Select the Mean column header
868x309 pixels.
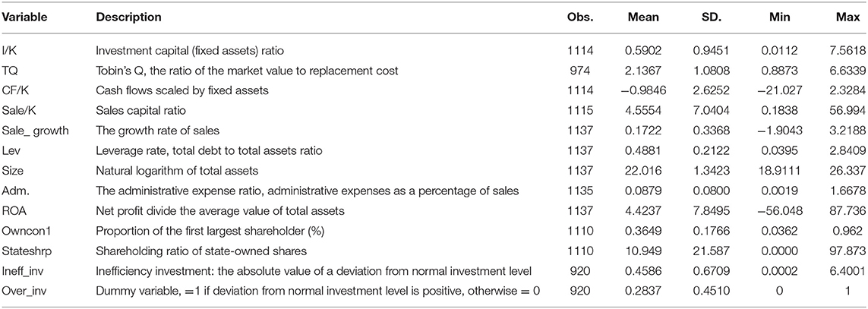click(644, 17)
